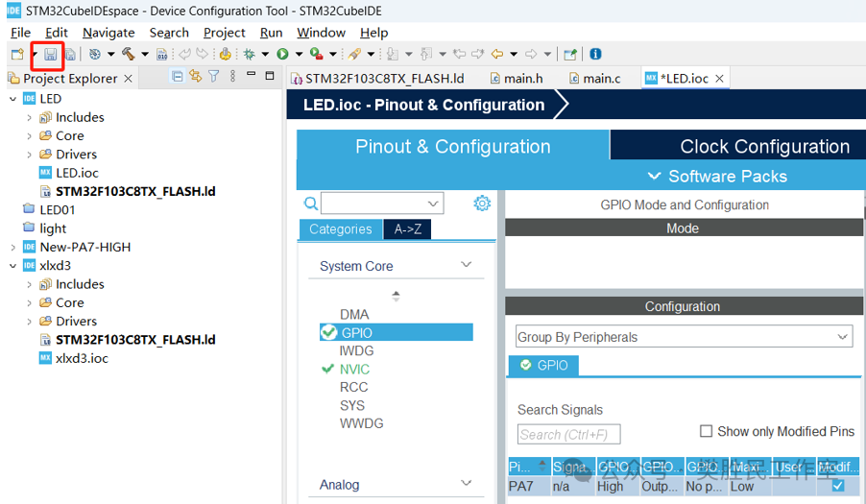Image resolution: width=866 pixels, height=504 pixels.
Task: Close the *LED.ioc editor tab
Action: (719, 79)
